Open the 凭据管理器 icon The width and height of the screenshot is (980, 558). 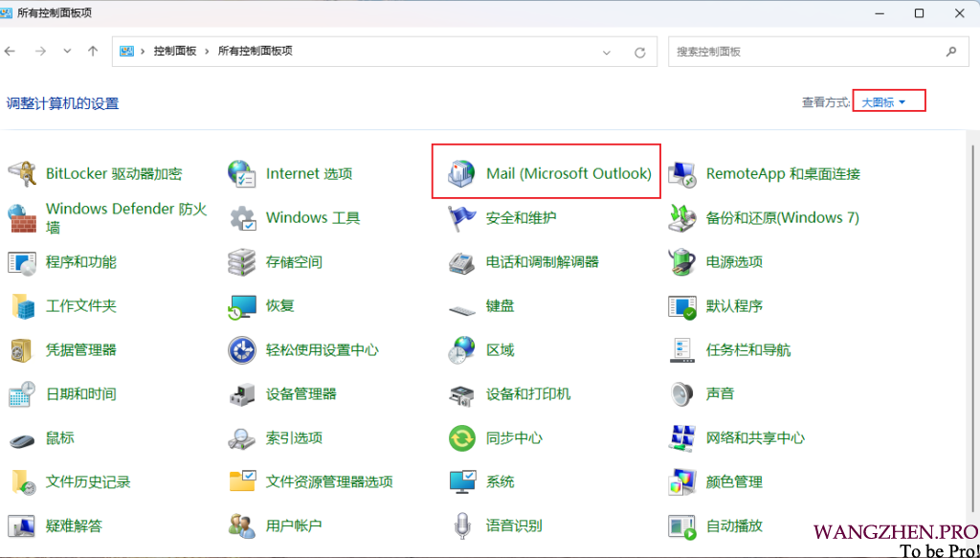coord(22,350)
